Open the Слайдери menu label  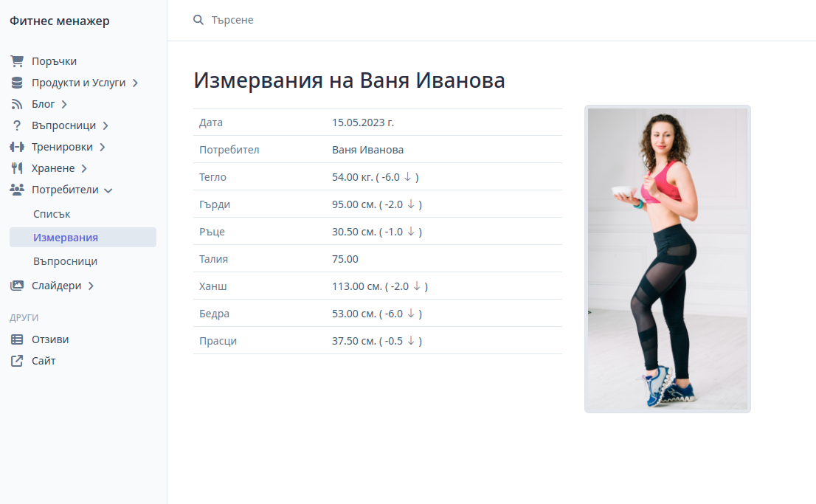click(56, 286)
